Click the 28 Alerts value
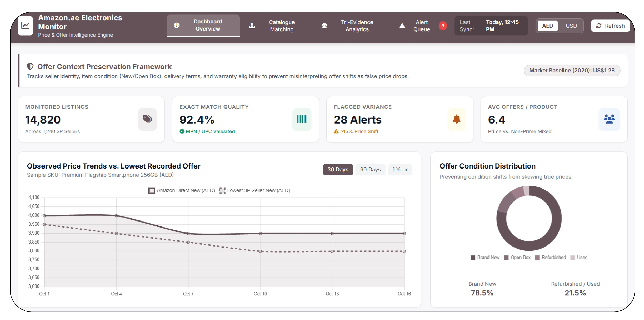Image resolution: width=644 pixels, height=320 pixels. (x=357, y=120)
